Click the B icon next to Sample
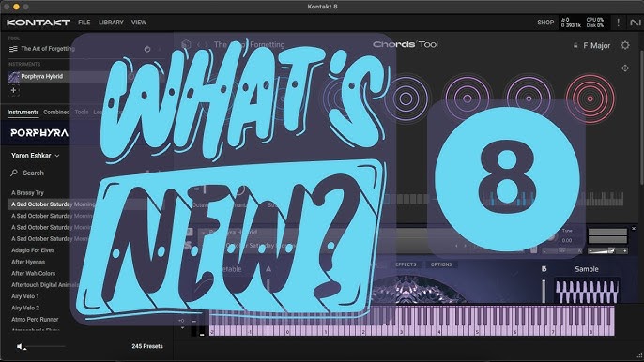The image size is (644, 362). point(544,269)
